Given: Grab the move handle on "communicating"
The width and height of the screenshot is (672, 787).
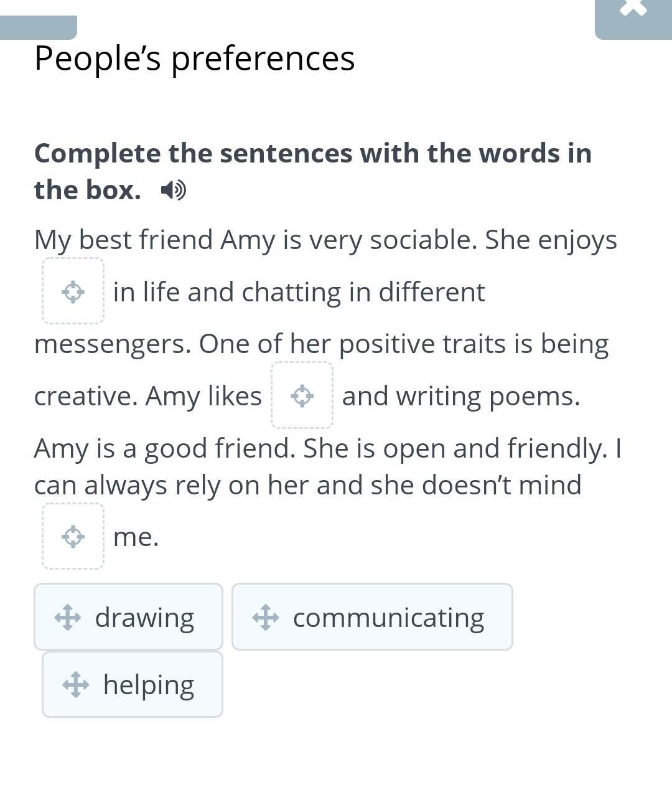Looking at the screenshot, I should (266, 618).
